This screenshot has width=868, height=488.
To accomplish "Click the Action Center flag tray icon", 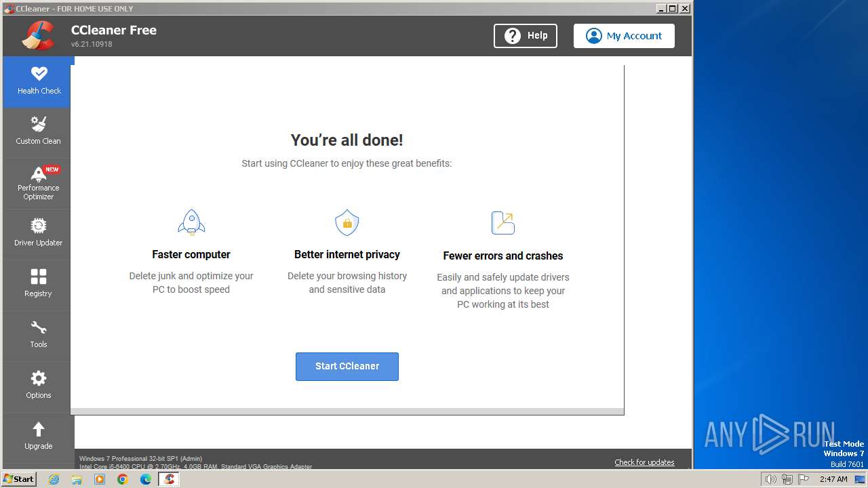I will coord(804,479).
